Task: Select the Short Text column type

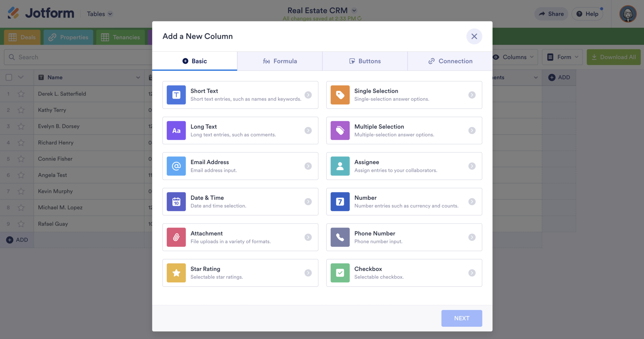Action: point(240,95)
